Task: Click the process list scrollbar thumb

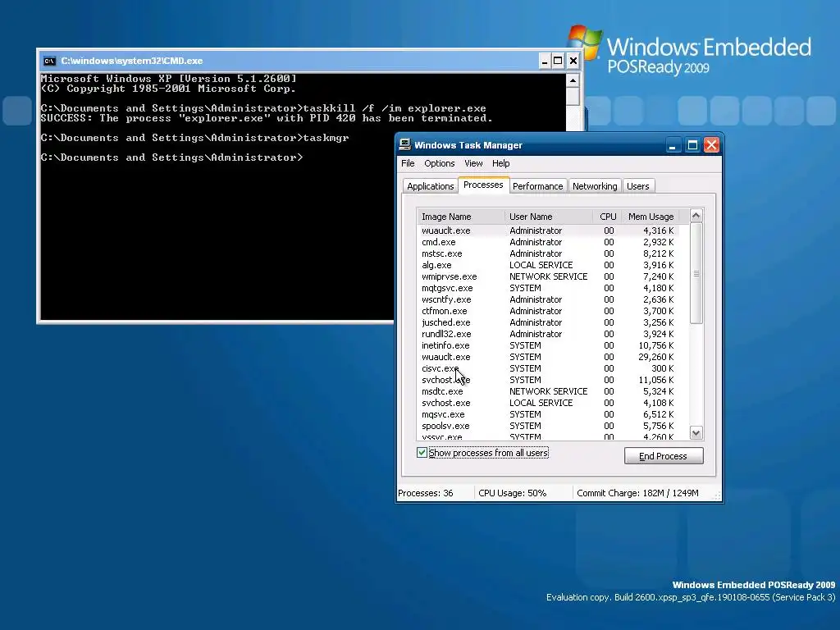Action: point(696,273)
